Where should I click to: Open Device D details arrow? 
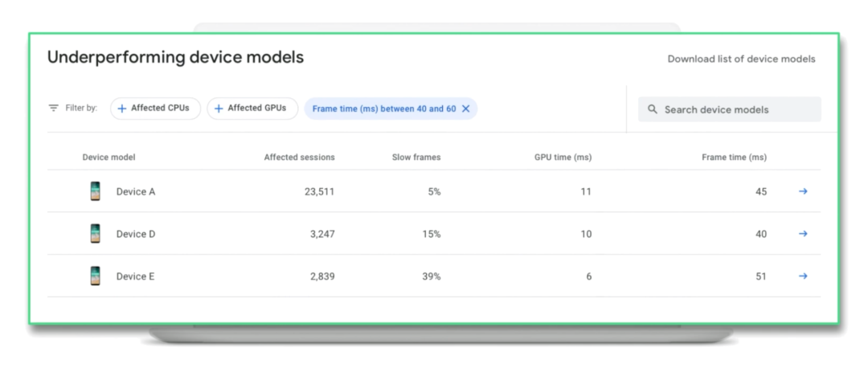point(802,234)
